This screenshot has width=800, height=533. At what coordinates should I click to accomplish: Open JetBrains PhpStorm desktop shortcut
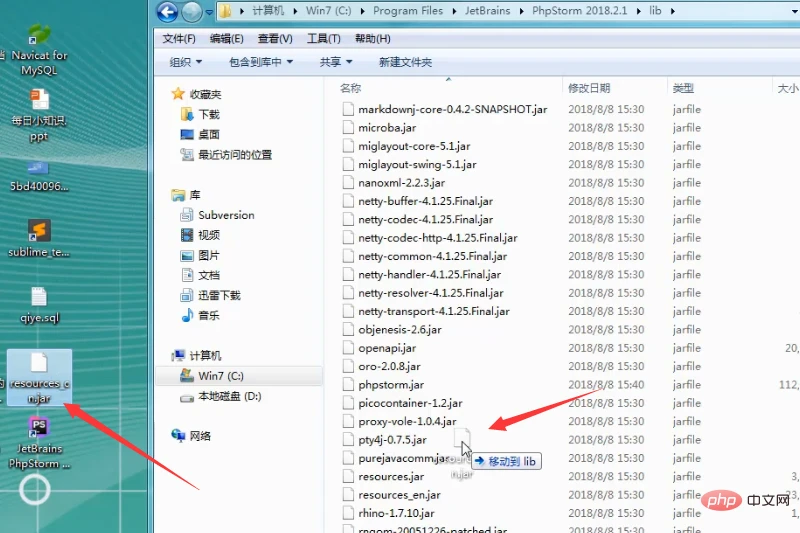tap(39, 443)
